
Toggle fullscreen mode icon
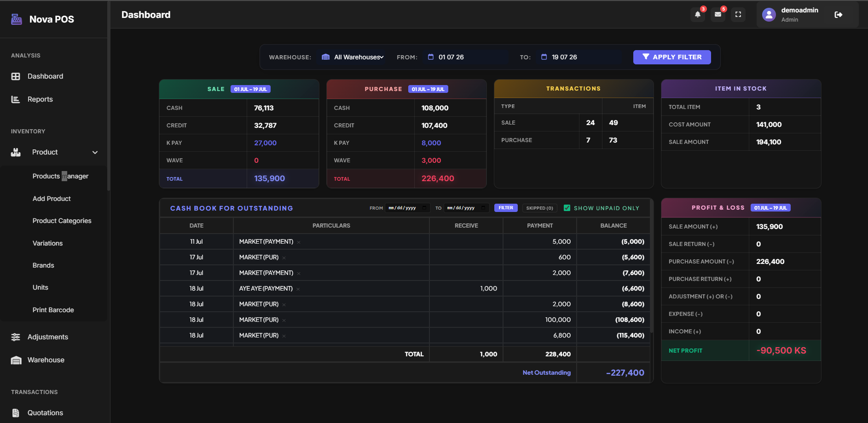[738, 14]
